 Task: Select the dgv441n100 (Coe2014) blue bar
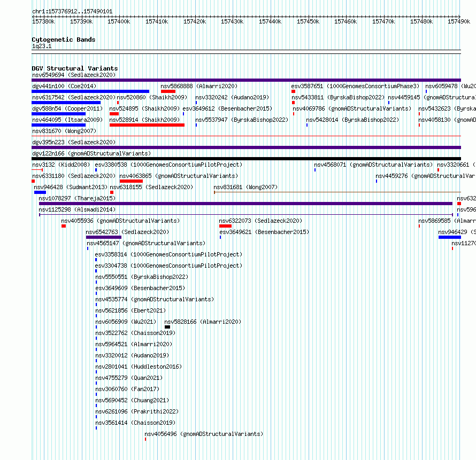pyautogui.click(x=90, y=91)
